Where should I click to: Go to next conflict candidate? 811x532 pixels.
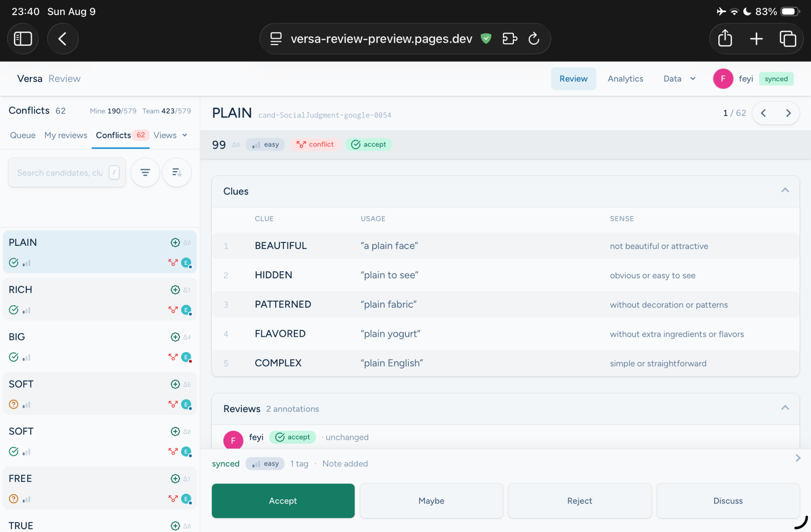pos(788,113)
